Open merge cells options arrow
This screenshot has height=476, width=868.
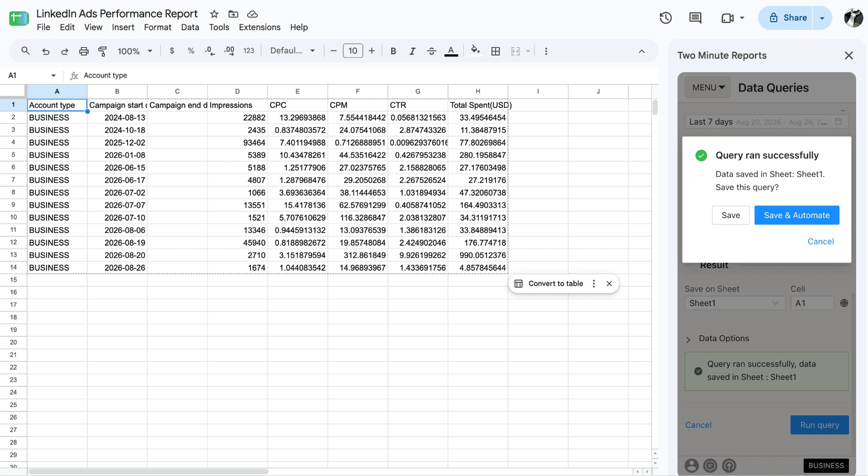[528, 51]
